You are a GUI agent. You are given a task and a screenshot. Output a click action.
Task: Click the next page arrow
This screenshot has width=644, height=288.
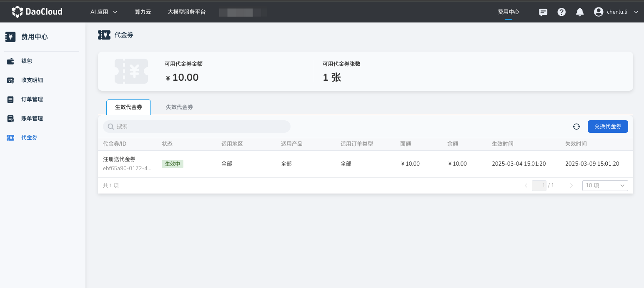571,186
